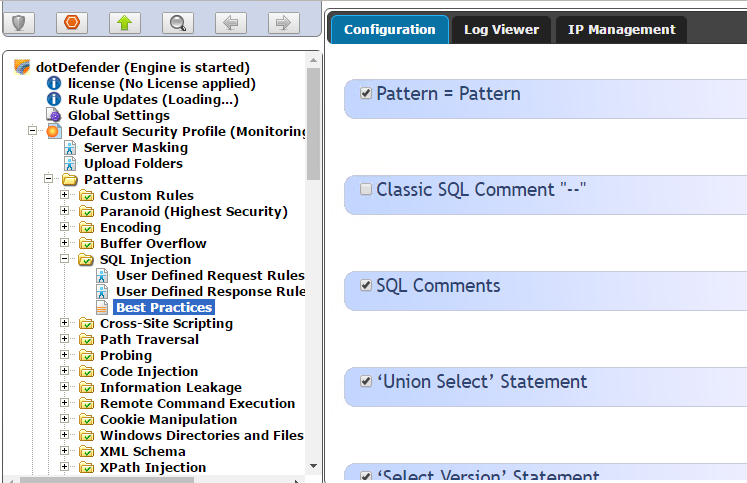
Task: Click the Path Traversal folder icon
Action: [x=86, y=340]
